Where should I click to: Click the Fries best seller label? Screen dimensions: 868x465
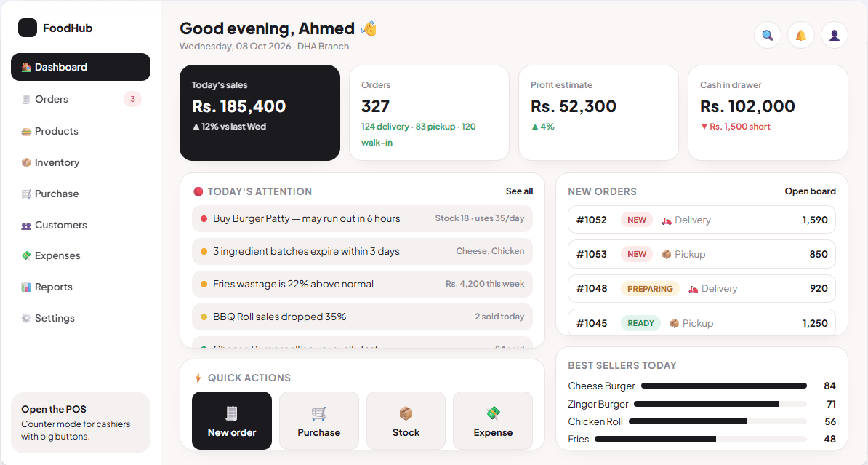pos(579,439)
